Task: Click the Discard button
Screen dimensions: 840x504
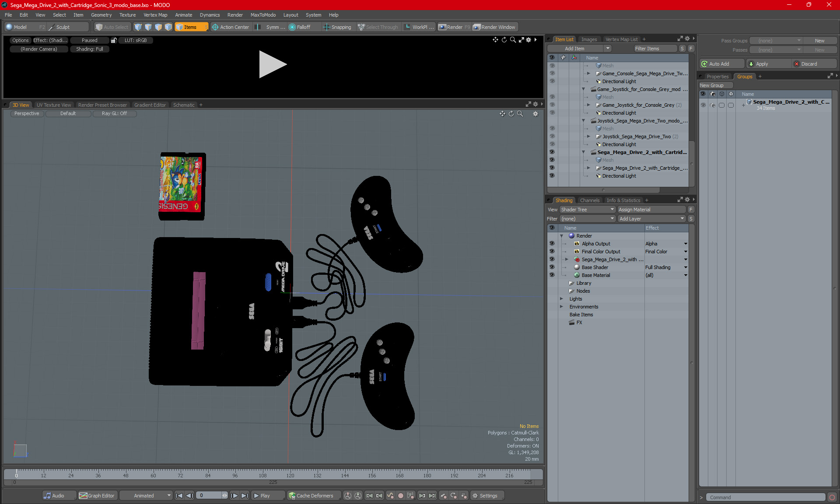Action: (815, 64)
